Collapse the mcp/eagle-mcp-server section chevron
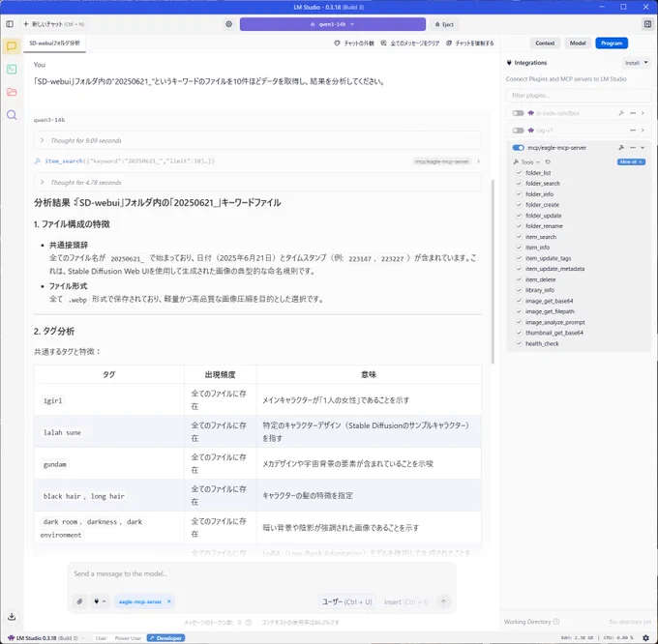Screen dimensions: 658x644 643,148
